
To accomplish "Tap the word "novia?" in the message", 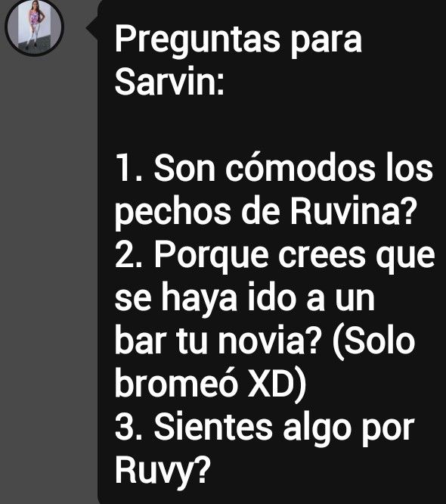I will pos(270,341).
